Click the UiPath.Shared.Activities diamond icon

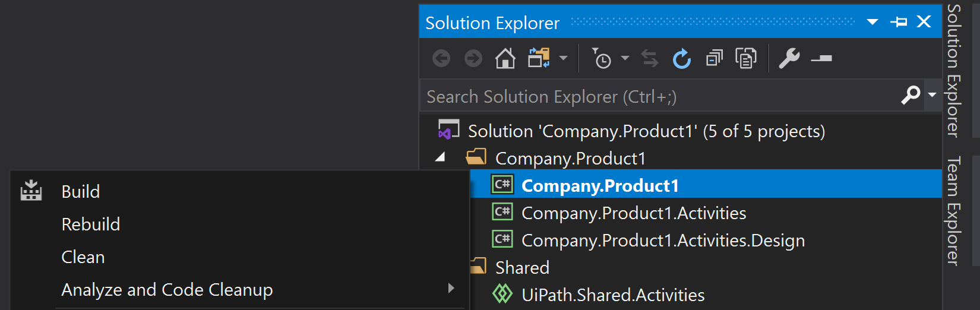pyautogui.click(x=502, y=293)
